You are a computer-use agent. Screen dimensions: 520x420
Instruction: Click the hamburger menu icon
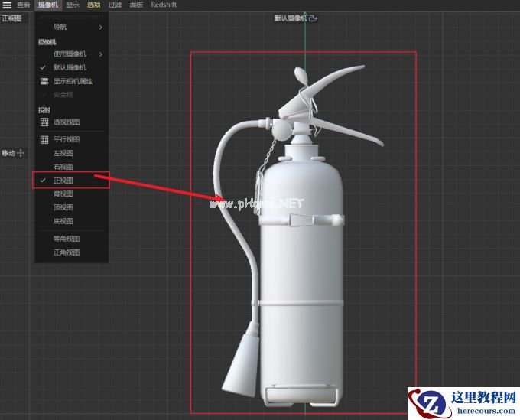(7, 5)
